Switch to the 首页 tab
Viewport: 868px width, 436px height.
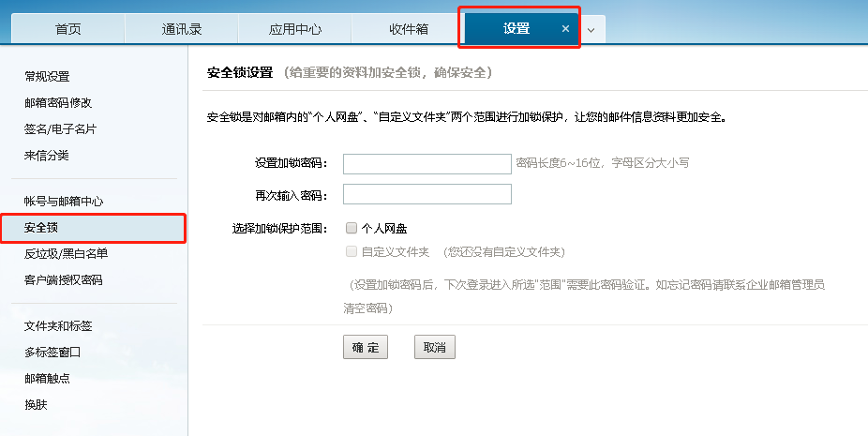(67, 29)
